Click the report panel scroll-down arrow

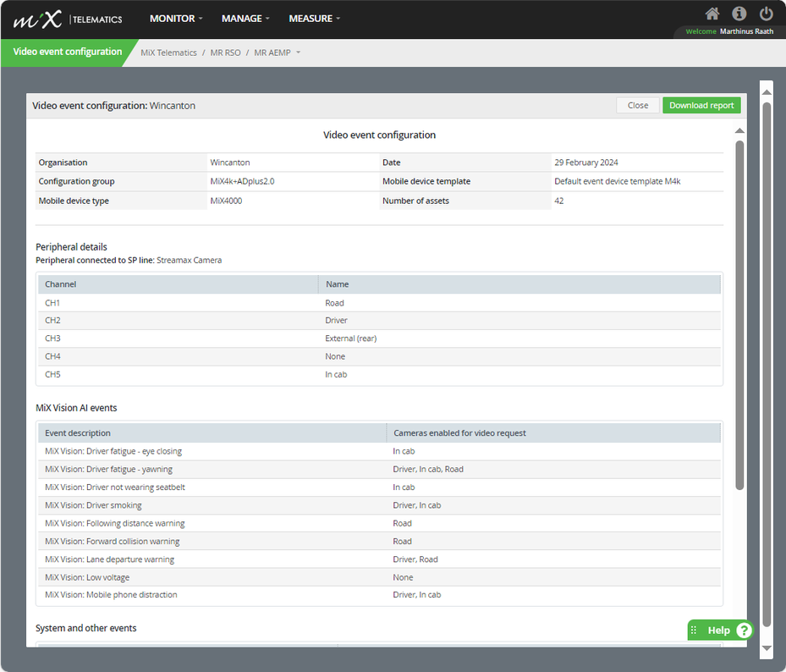[x=767, y=648]
